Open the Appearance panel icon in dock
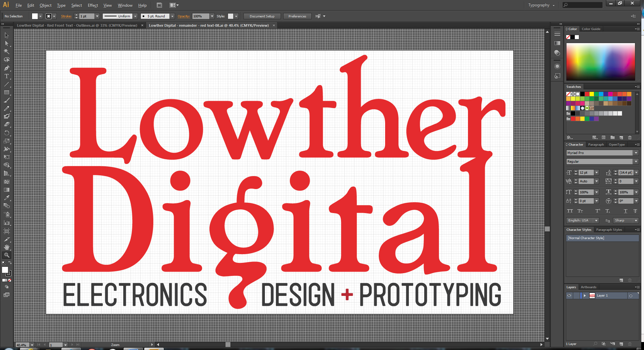644x350 pixels. (x=557, y=66)
